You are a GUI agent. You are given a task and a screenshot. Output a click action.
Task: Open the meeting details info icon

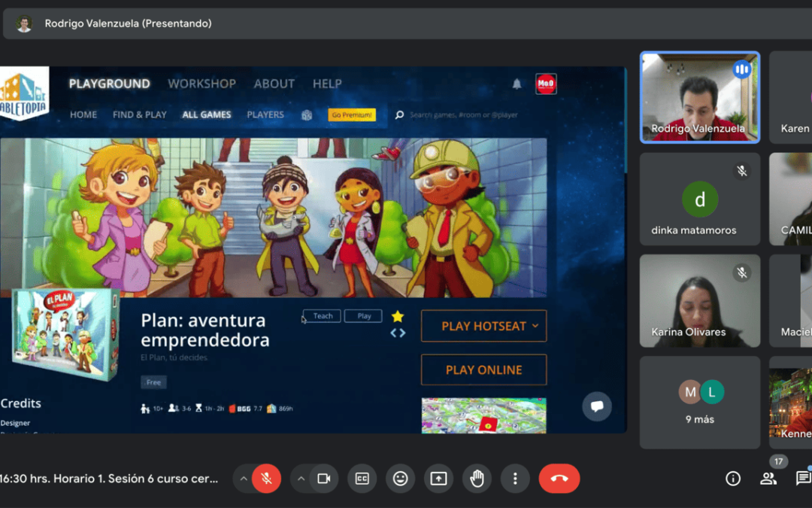[733, 479]
